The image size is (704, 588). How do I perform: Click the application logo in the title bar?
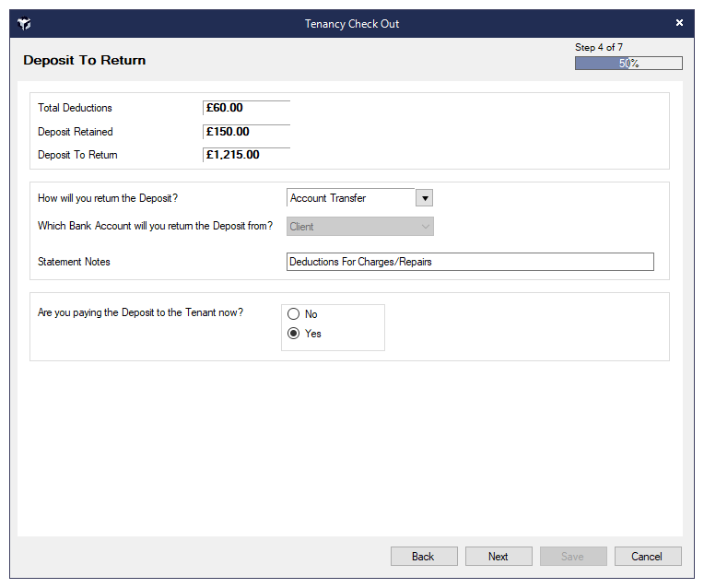coord(25,23)
